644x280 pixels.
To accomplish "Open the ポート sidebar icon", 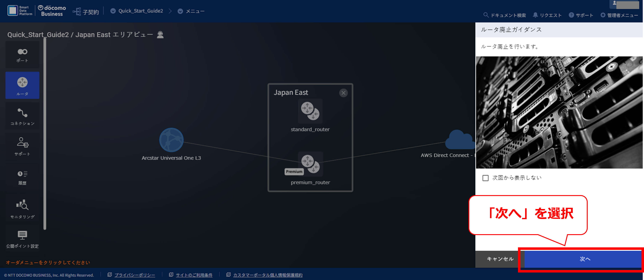I will click(x=22, y=55).
